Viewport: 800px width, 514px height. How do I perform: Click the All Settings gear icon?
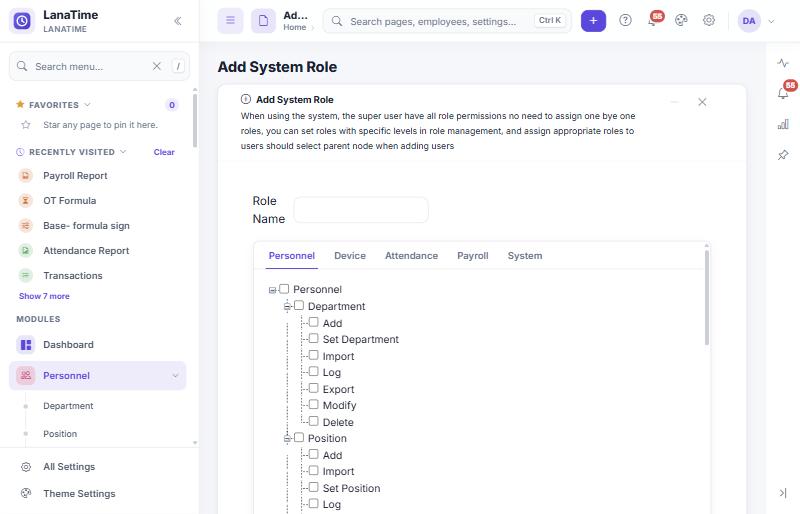tap(26, 467)
